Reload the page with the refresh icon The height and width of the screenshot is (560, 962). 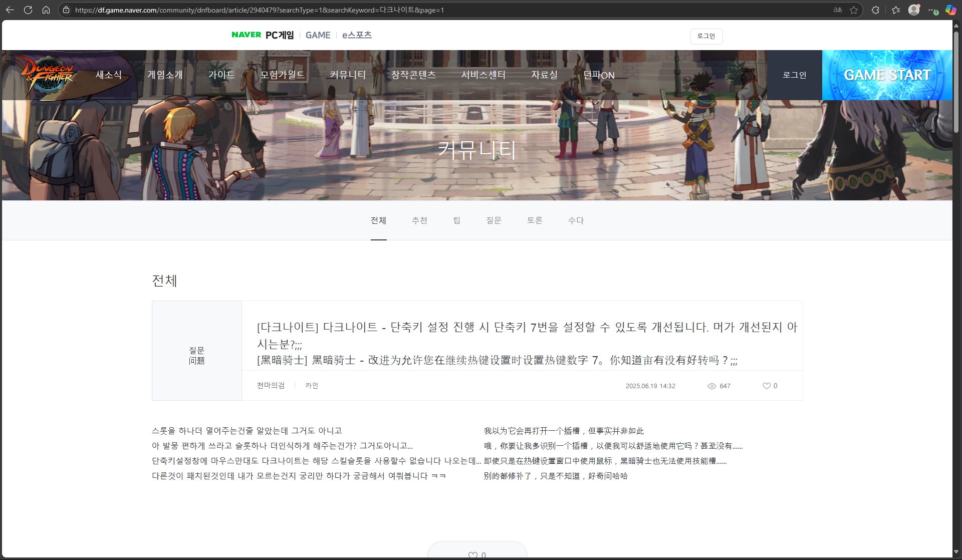pyautogui.click(x=28, y=10)
